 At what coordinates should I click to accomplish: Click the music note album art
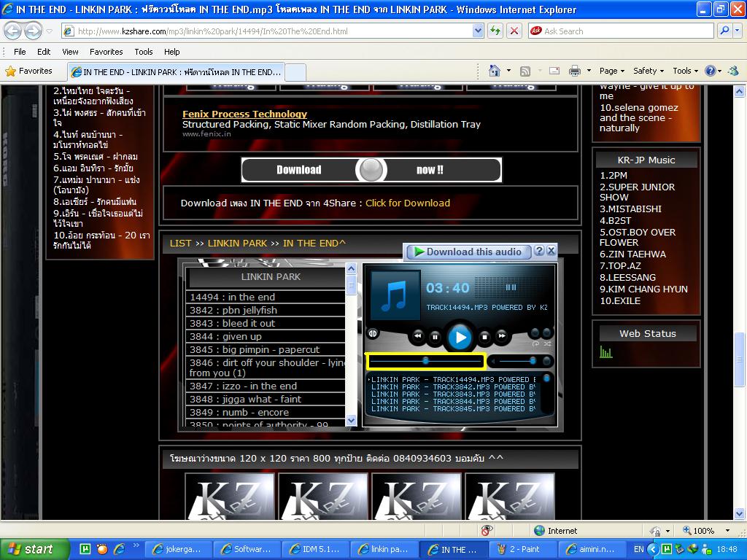tap(395, 295)
